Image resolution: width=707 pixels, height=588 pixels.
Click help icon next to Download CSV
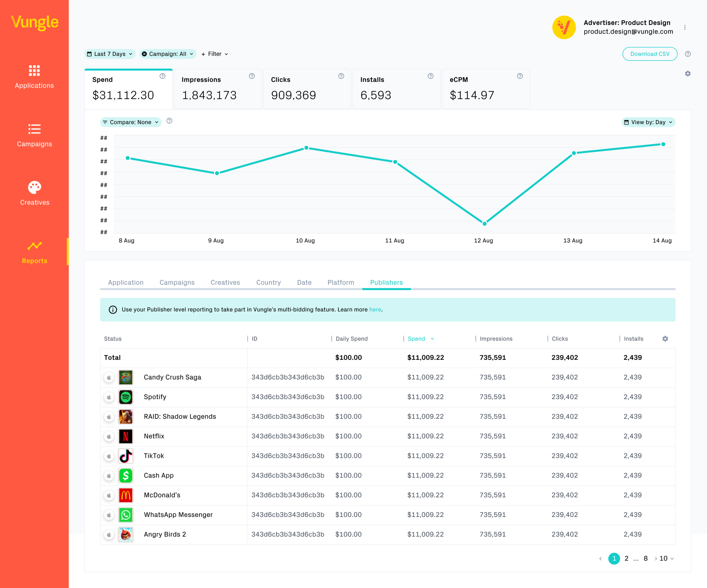click(687, 54)
